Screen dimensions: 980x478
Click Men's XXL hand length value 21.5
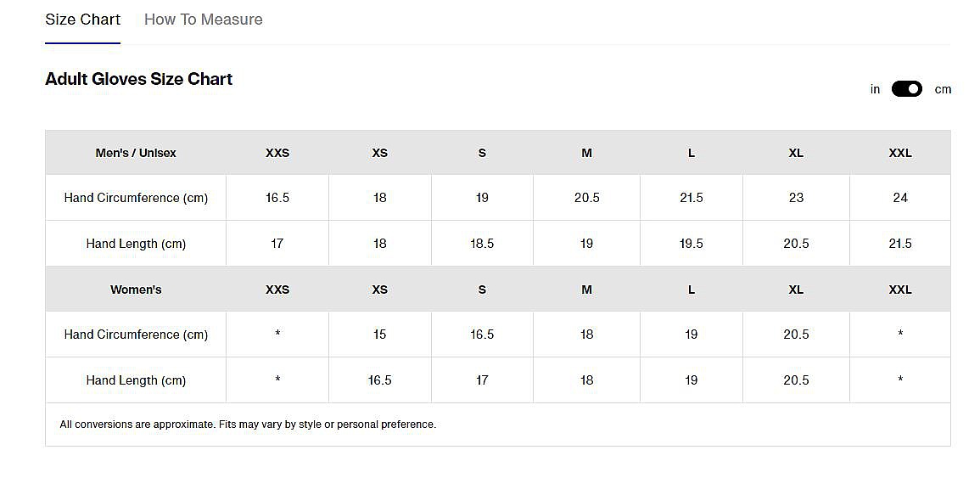point(900,244)
